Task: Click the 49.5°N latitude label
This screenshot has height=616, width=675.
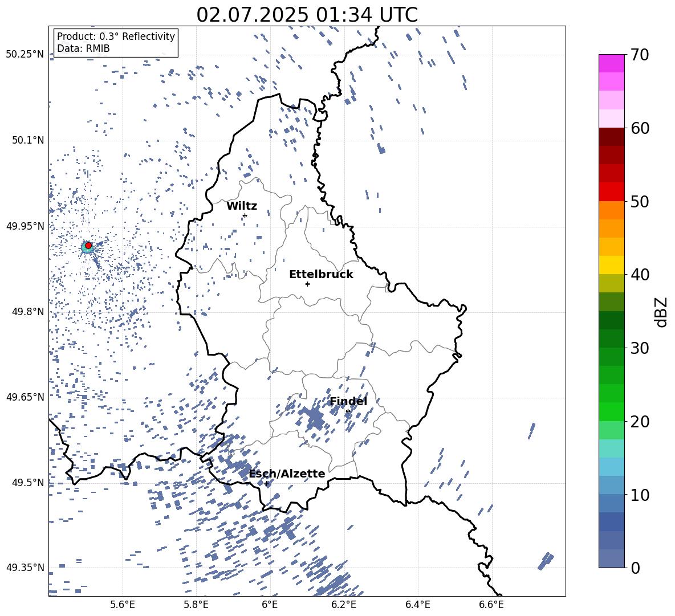Action: [x=28, y=483]
